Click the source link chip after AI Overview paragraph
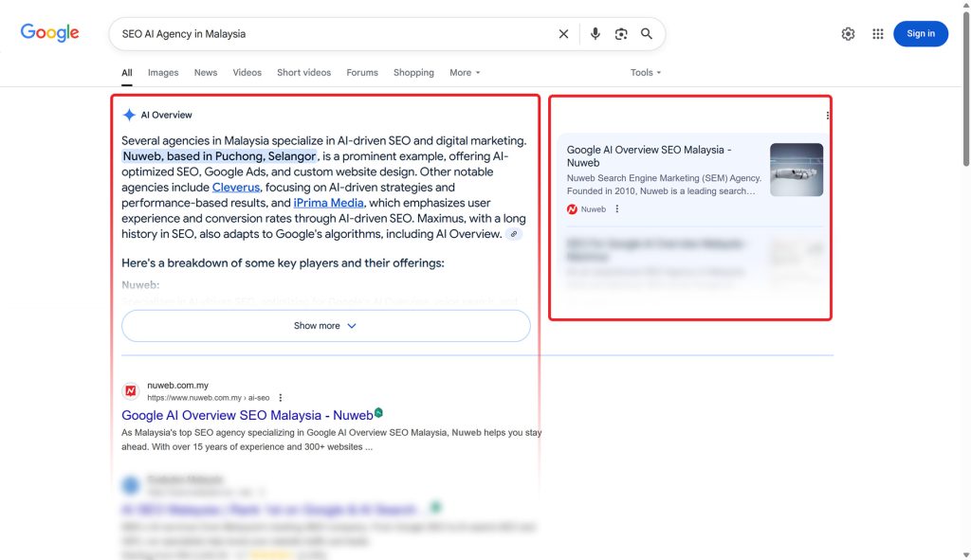The image size is (971, 560). click(514, 234)
